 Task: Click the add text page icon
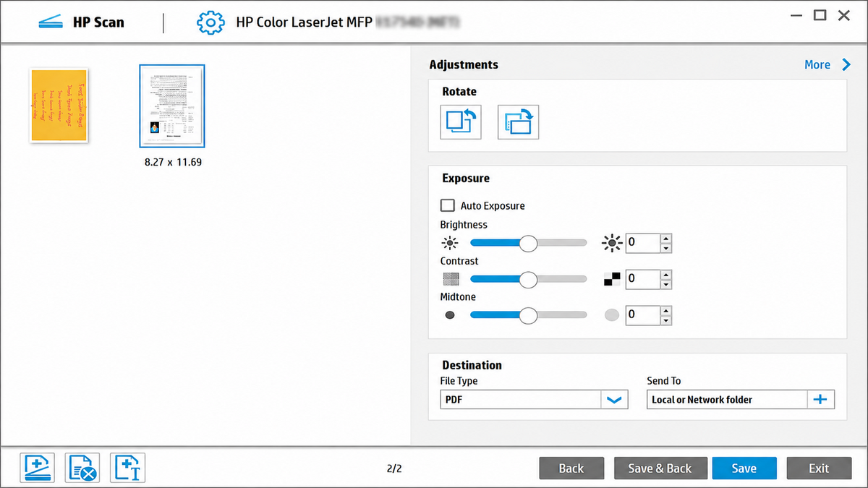point(128,468)
